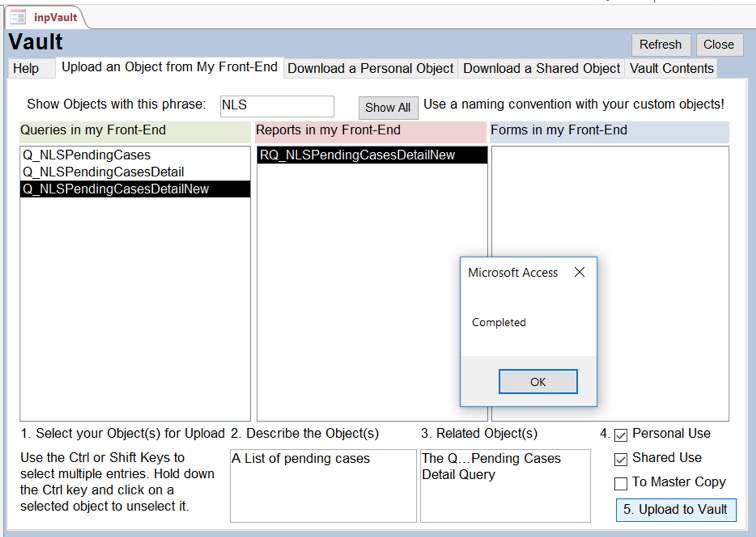Click the 5. Upload to Vault button

(x=675, y=509)
